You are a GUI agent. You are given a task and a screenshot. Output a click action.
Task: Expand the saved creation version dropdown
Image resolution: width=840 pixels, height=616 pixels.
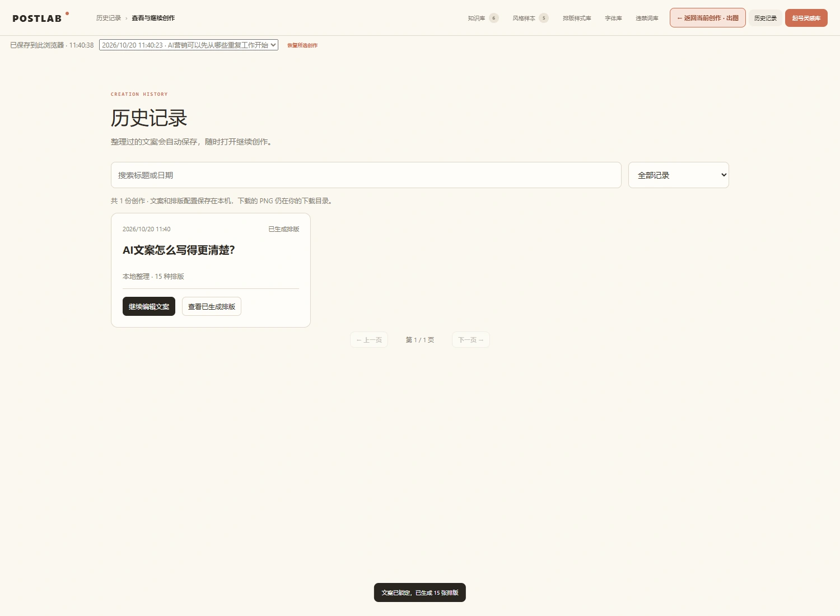(x=189, y=45)
